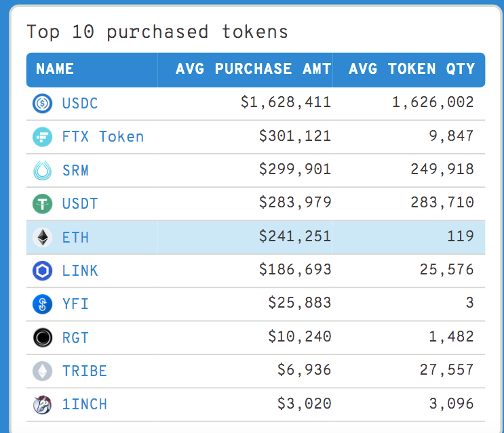
Task: Sort by AVG TOKEN QTY column header
Action: point(412,69)
